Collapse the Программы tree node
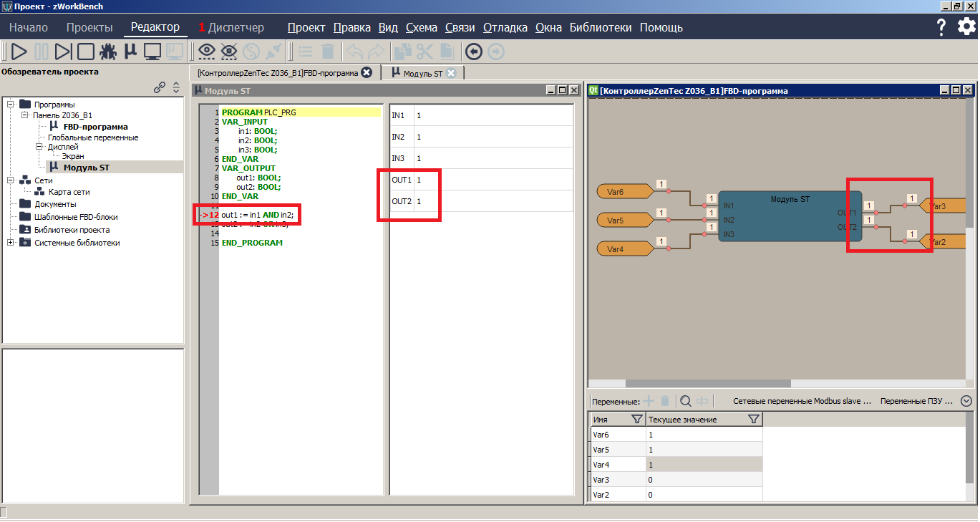The image size is (980, 522). [x=11, y=105]
